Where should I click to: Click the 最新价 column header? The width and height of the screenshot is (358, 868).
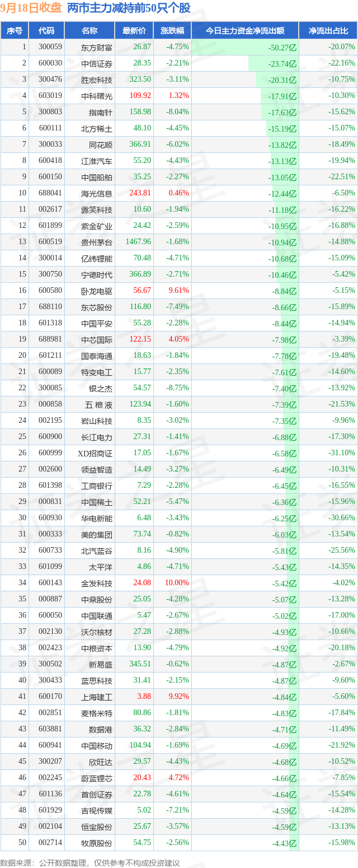(134, 31)
